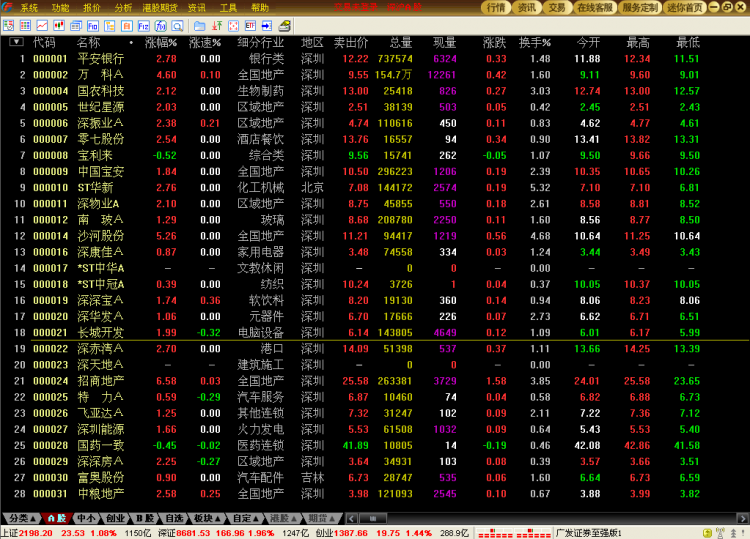Image resolution: width=750 pixels, height=539 pixels.
Task: Click the printer icon in toolbar
Action: point(285,26)
